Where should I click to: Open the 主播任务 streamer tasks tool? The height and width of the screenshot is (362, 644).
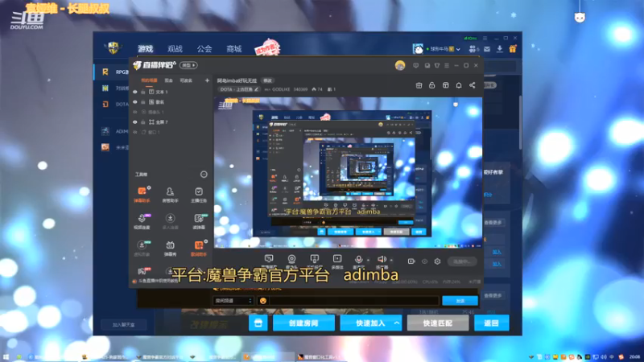click(x=199, y=194)
